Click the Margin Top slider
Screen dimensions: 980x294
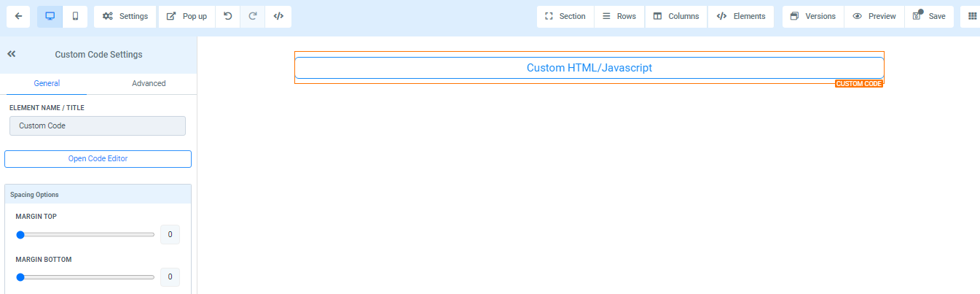(x=86, y=235)
